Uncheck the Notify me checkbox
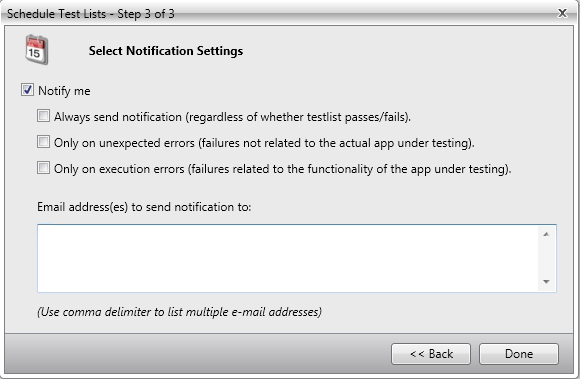 [27, 90]
